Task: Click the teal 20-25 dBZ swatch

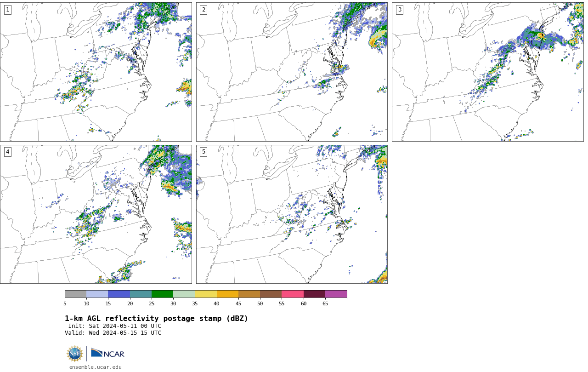Action: pos(141,294)
